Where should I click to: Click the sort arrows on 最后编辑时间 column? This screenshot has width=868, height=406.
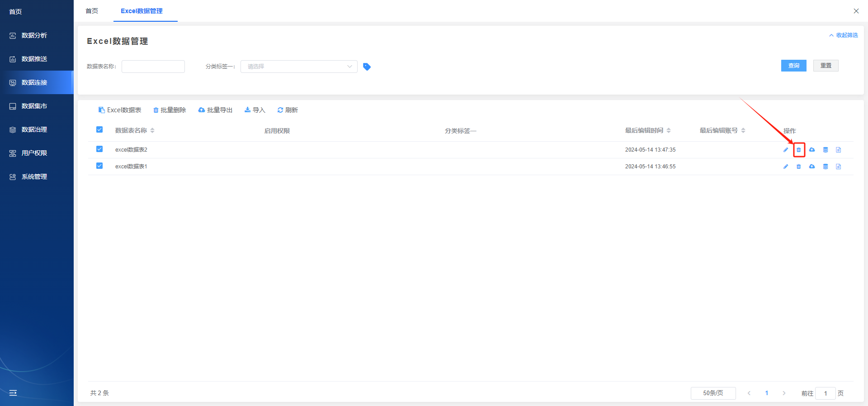coord(669,130)
